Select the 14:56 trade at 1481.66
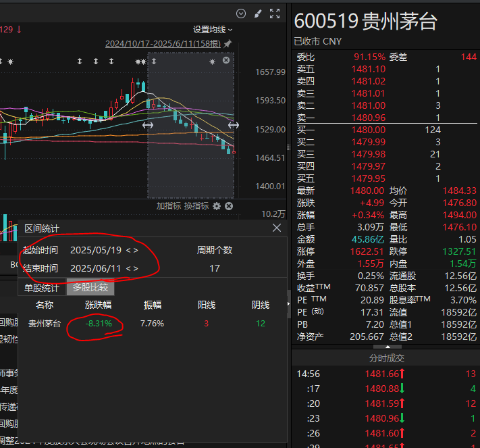This screenshot has width=480, height=448. pos(385,374)
